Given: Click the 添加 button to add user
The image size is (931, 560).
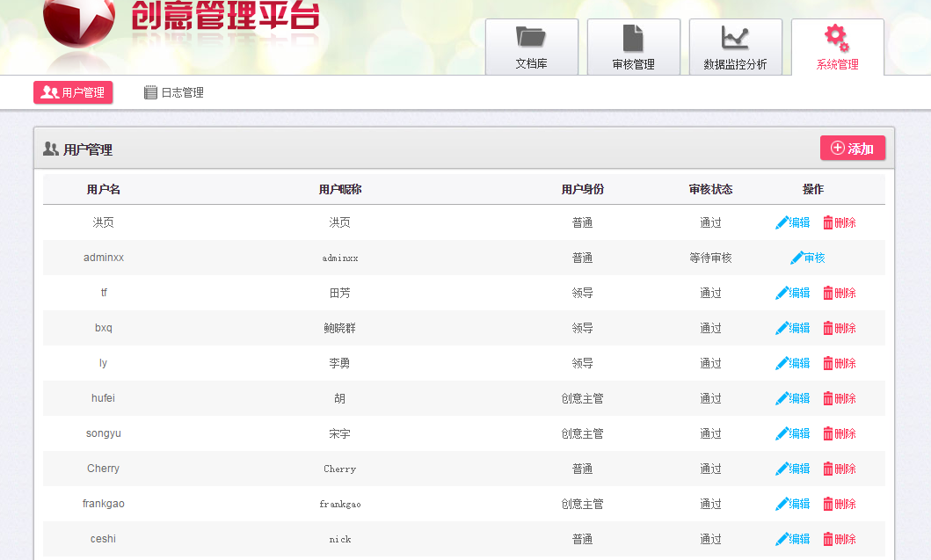Looking at the screenshot, I should [852, 148].
